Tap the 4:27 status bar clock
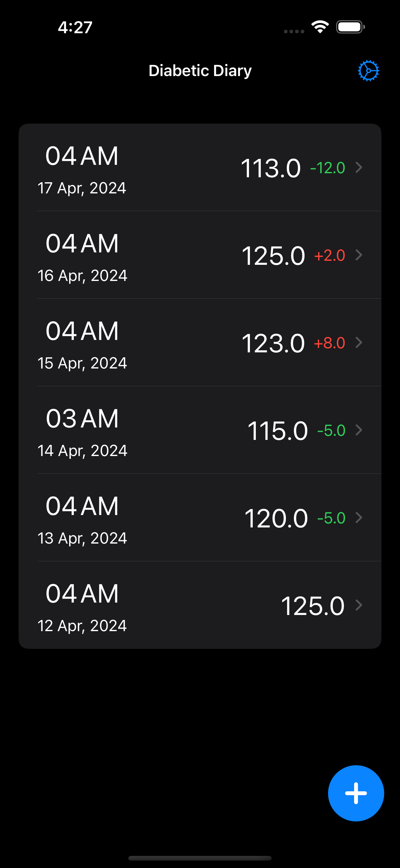 75,27
